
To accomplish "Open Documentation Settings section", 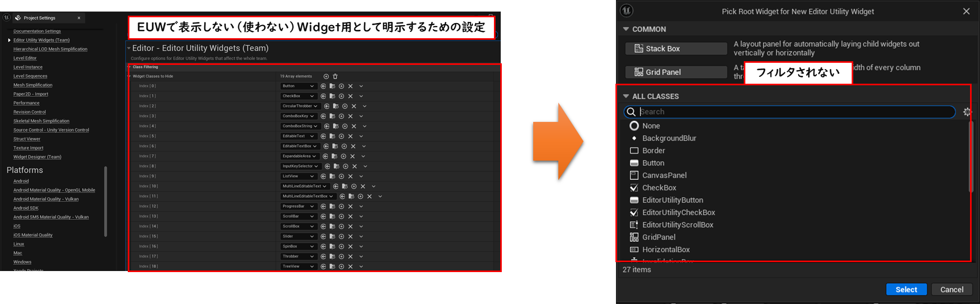I will click(x=37, y=31).
